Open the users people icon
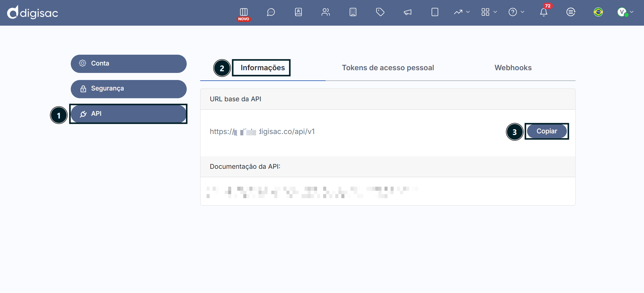The image size is (644, 293). click(326, 12)
